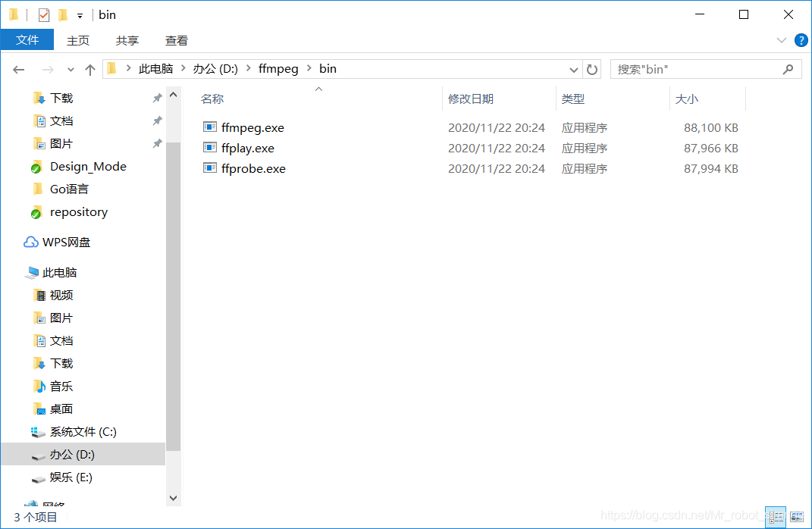Open ffmpeg.exe application icon
The image size is (812, 529).
pyautogui.click(x=210, y=127)
